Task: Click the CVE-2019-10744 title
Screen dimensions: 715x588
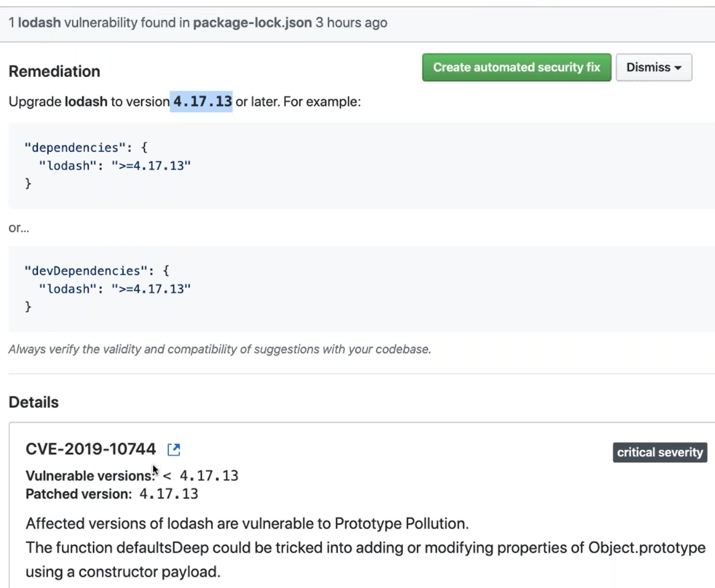Action: (91, 449)
